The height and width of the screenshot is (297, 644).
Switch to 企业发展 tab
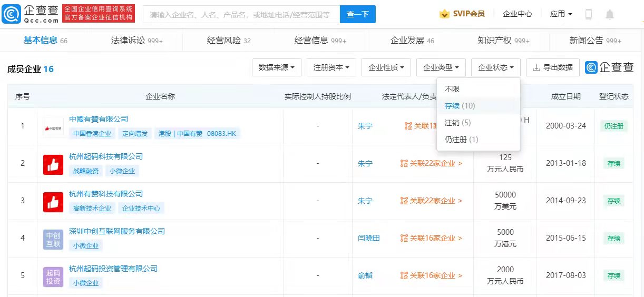coord(412,41)
